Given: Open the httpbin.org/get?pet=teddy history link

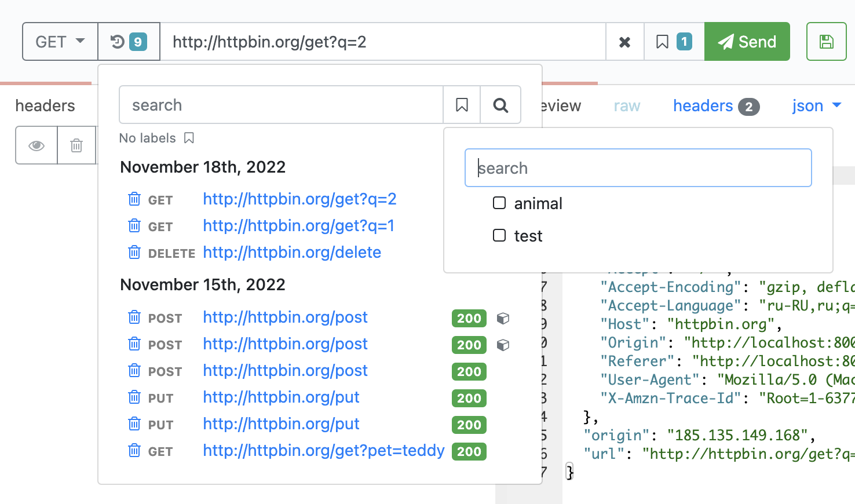Looking at the screenshot, I should tap(323, 451).
